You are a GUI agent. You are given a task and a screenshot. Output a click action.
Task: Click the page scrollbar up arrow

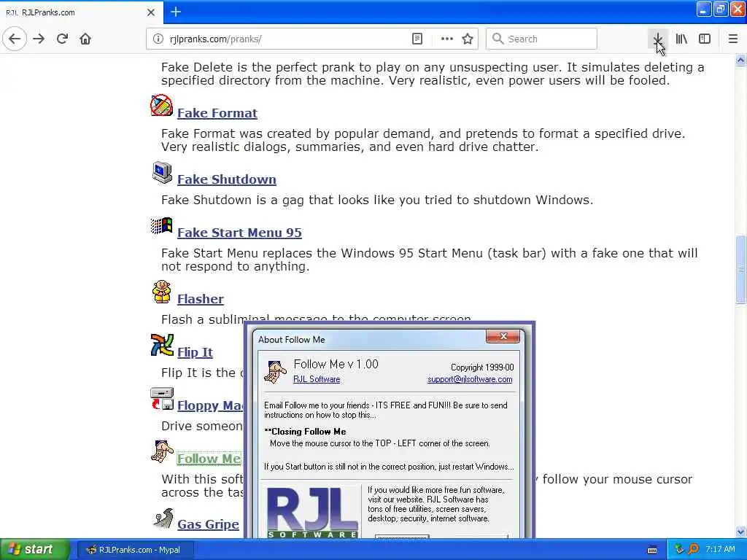pyautogui.click(x=741, y=60)
